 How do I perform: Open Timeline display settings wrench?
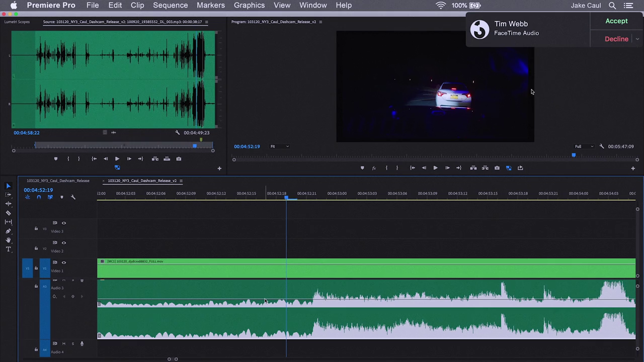(x=73, y=197)
